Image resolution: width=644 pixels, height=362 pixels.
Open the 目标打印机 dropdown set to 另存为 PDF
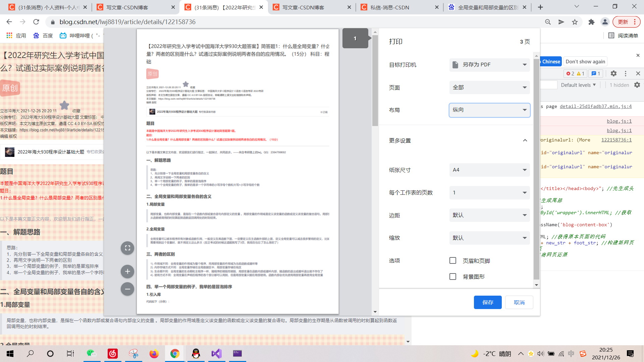tap(489, 65)
